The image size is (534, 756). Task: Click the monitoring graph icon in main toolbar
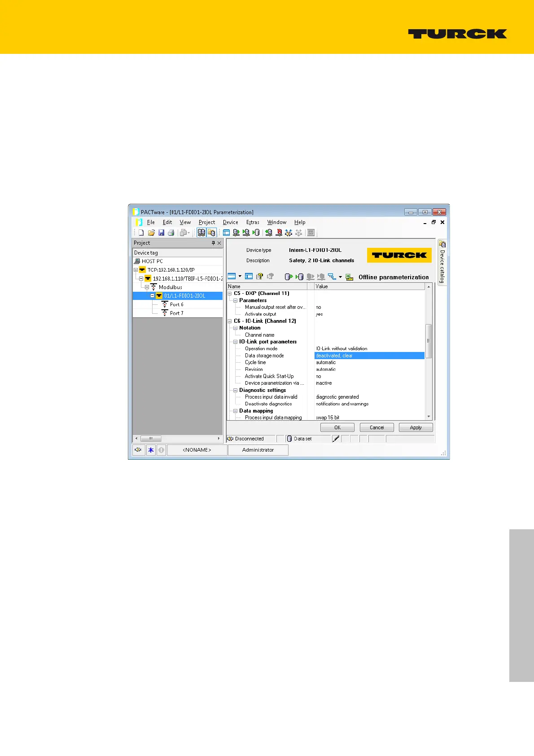[x=311, y=233]
